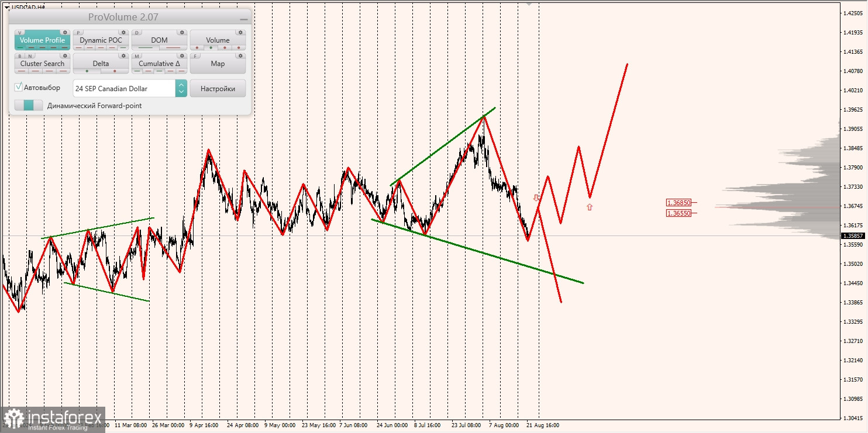Open Delta gear settings
The image size is (868, 433).
pos(123,56)
